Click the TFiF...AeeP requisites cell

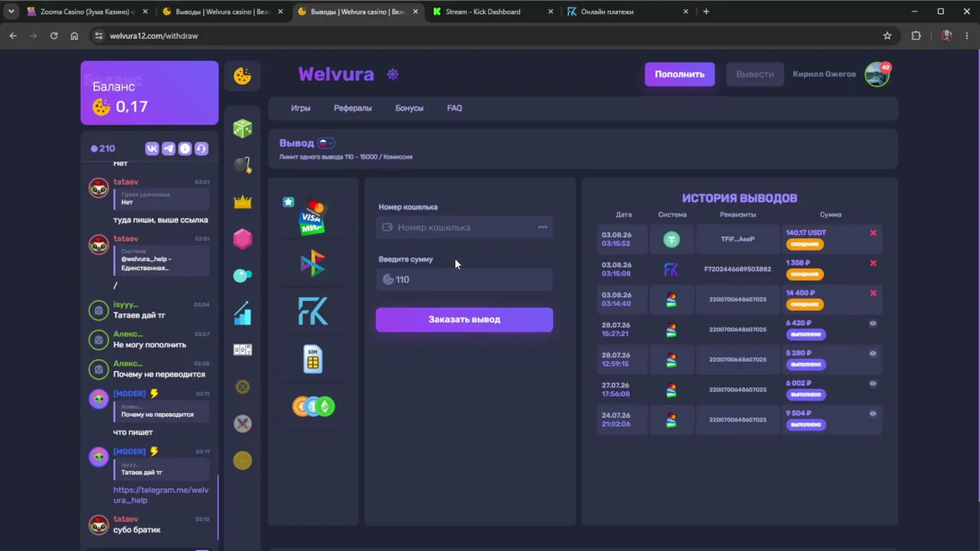tap(738, 240)
